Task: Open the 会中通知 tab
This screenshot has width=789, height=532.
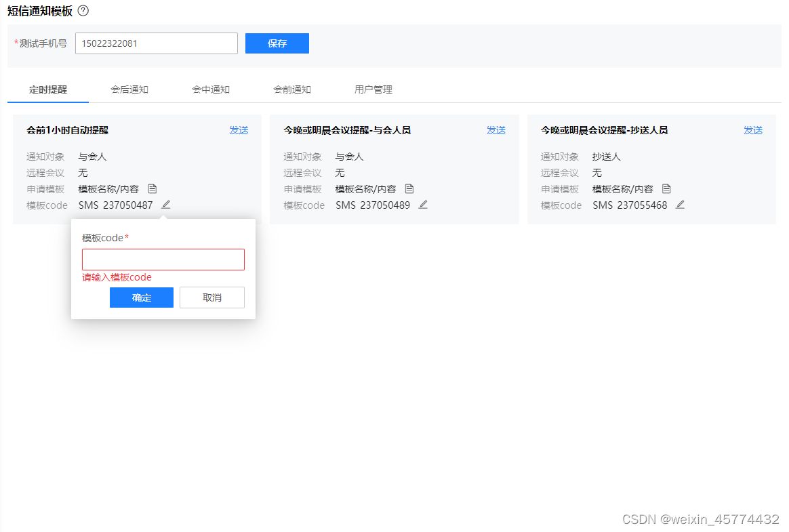Action: [x=211, y=89]
